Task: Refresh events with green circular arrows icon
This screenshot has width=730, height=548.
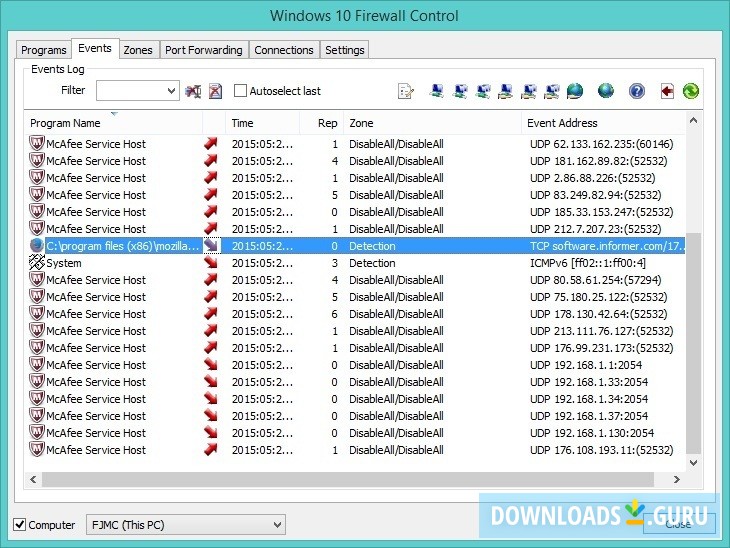Action: click(x=691, y=91)
